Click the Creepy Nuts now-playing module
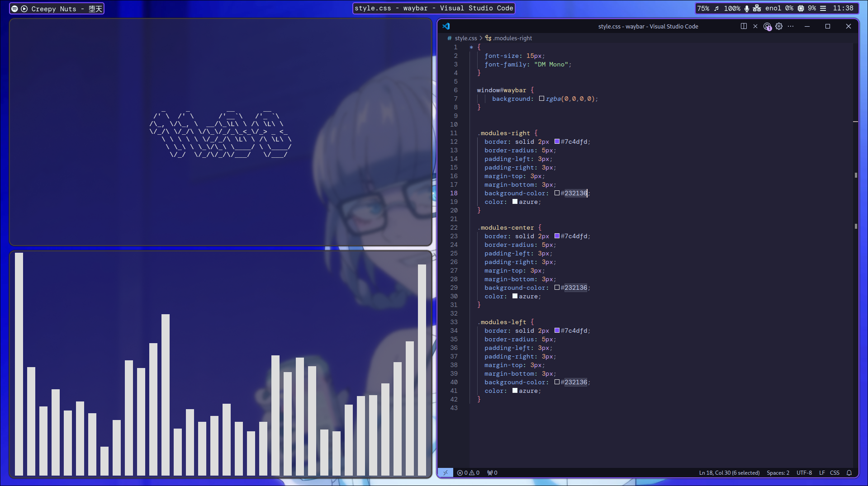The height and width of the screenshot is (486, 868). 57,9
